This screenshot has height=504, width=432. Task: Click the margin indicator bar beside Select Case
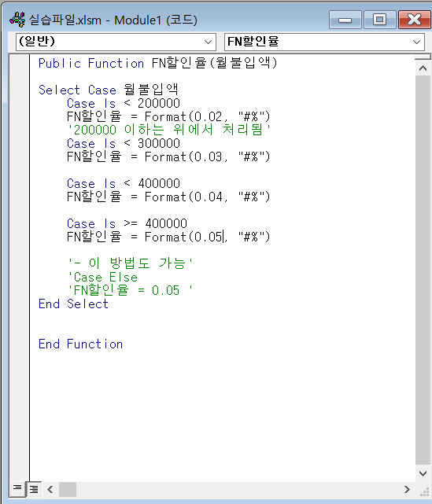pyautogui.click(x=20, y=90)
